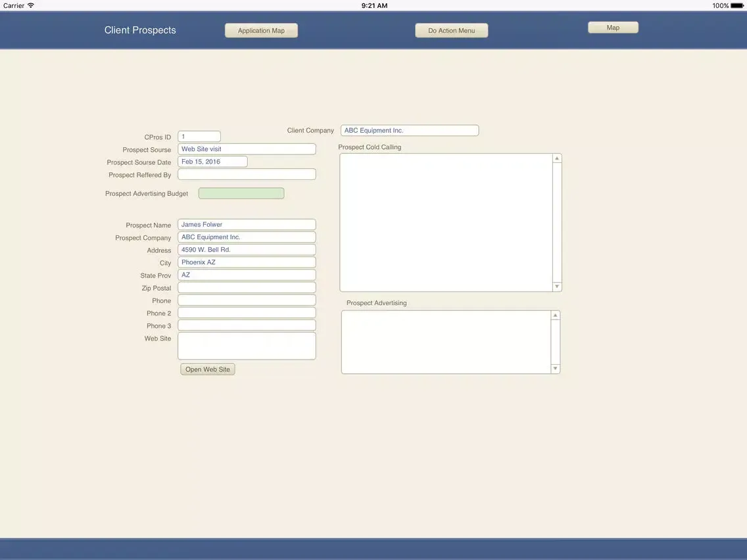Click the 9:21 AM clock
Image resolution: width=747 pixels, height=560 pixels.
tap(374, 6)
